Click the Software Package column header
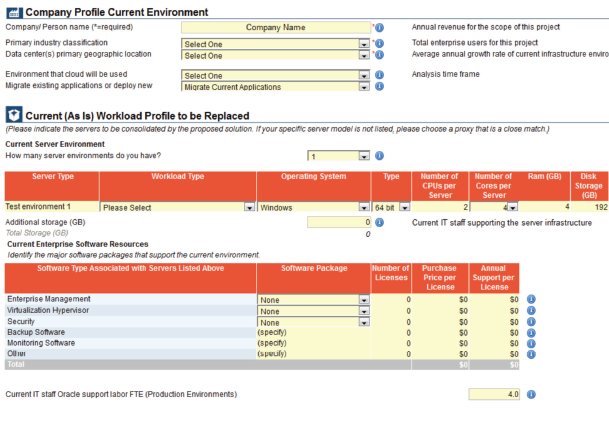 [313, 278]
